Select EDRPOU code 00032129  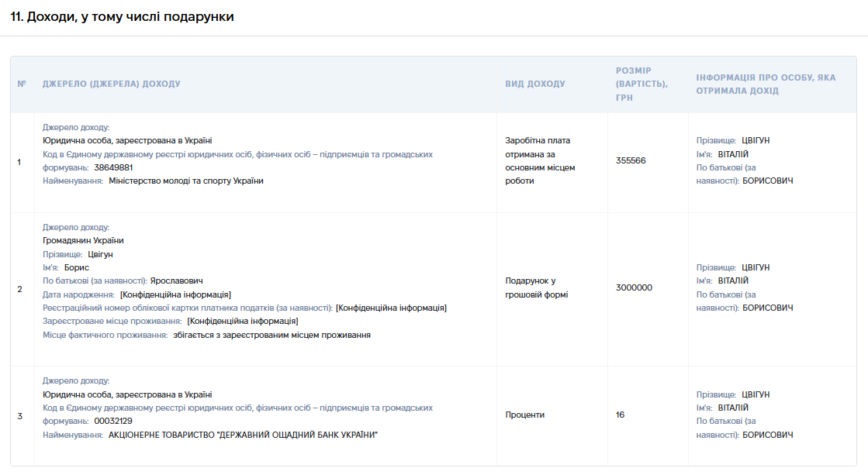click(x=113, y=422)
